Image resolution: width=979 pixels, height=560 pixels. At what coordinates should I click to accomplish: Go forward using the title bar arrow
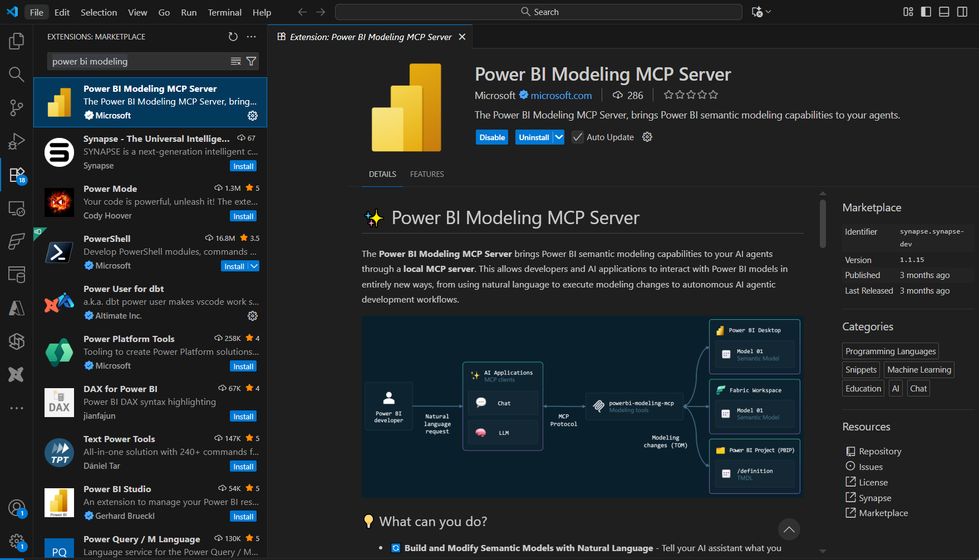coord(321,12)
